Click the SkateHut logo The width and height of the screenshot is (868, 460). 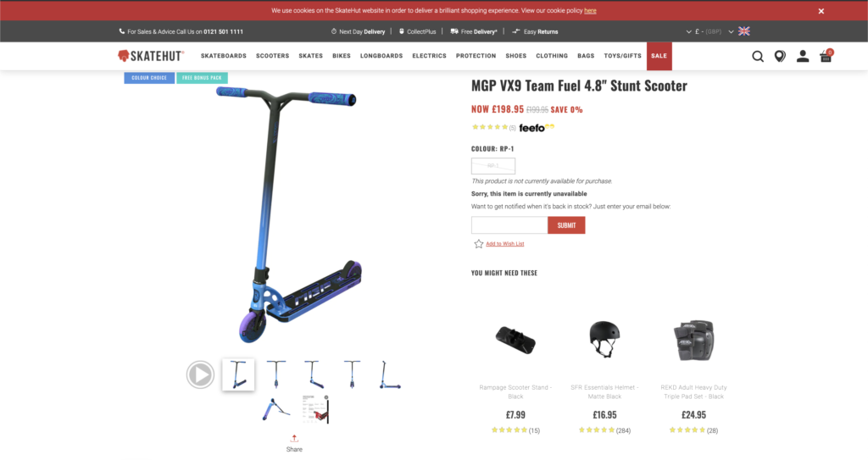(151, 56)
